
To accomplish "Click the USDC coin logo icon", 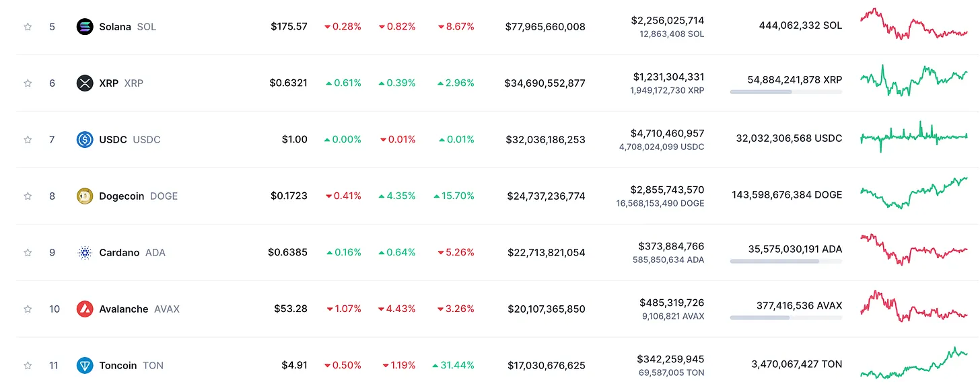I will 85,140.
